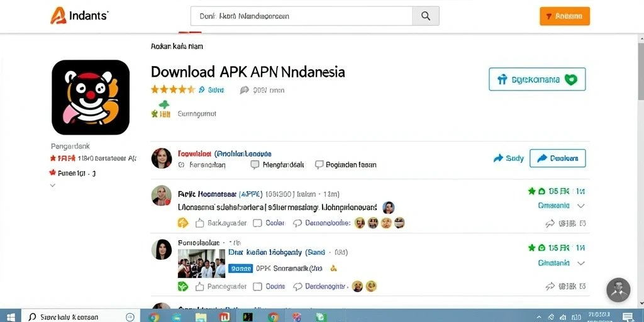This screenshot has width=644, height=322.
Task: Click the taskbar search box
Action: 80,317
